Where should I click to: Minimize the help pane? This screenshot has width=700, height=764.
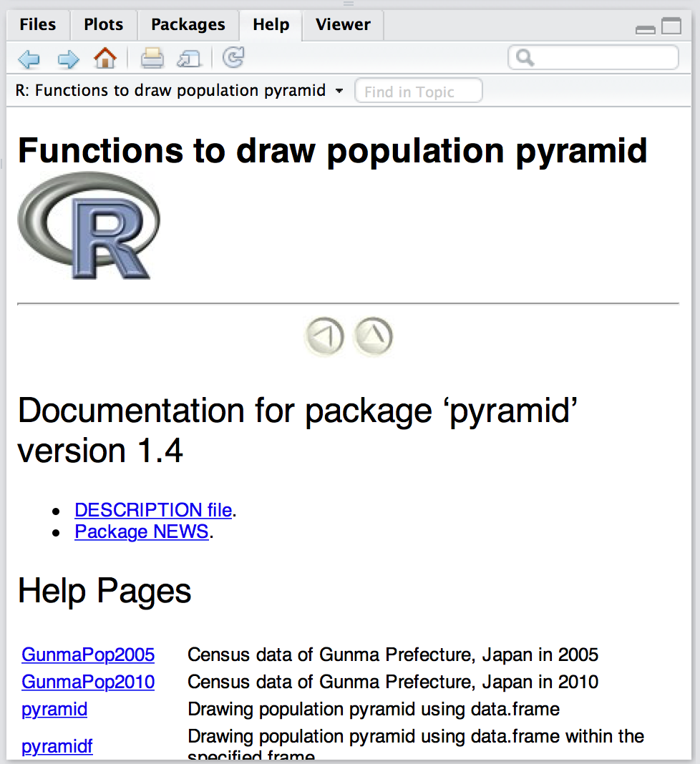point(646,30)
